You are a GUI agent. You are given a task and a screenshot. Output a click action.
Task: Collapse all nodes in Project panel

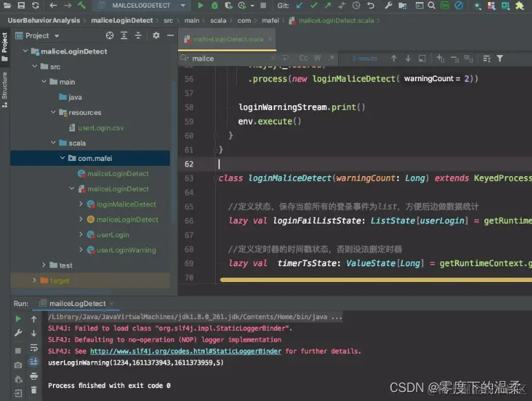point(138,35)
